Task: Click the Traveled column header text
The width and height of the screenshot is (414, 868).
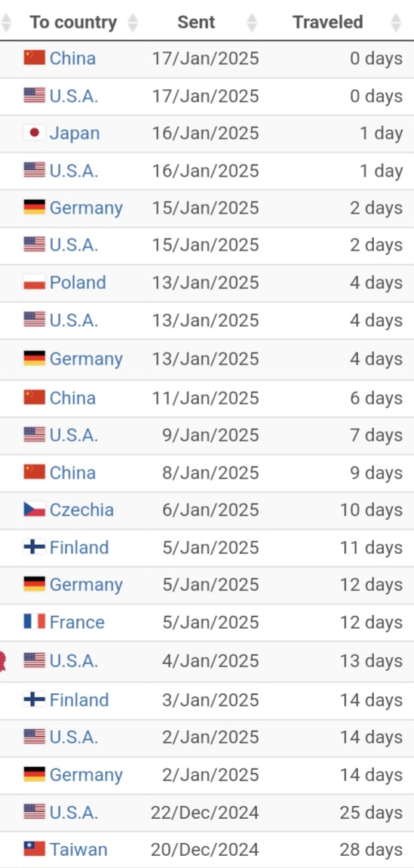Action: tap(328, 22)
